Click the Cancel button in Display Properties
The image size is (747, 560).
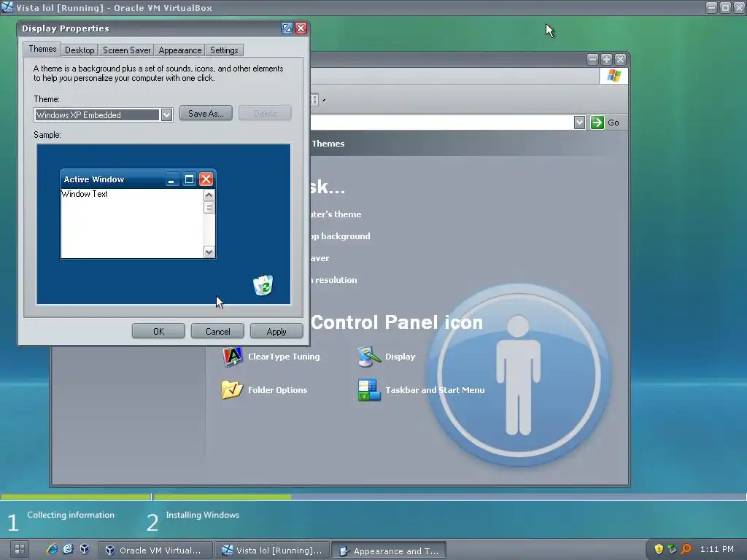click(217, 331)
